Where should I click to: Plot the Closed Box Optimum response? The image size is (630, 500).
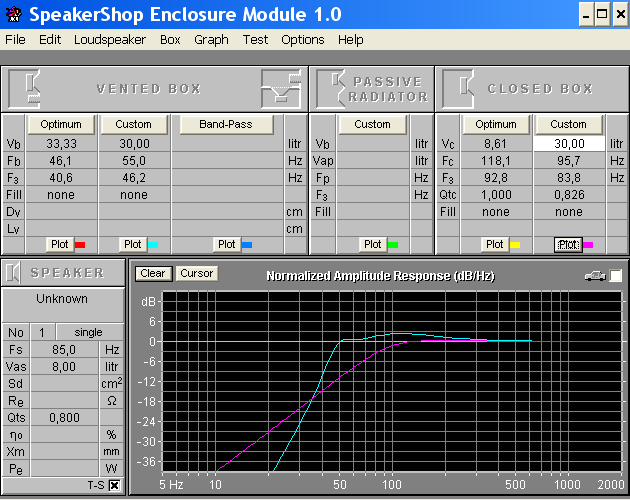coord(495,244)
